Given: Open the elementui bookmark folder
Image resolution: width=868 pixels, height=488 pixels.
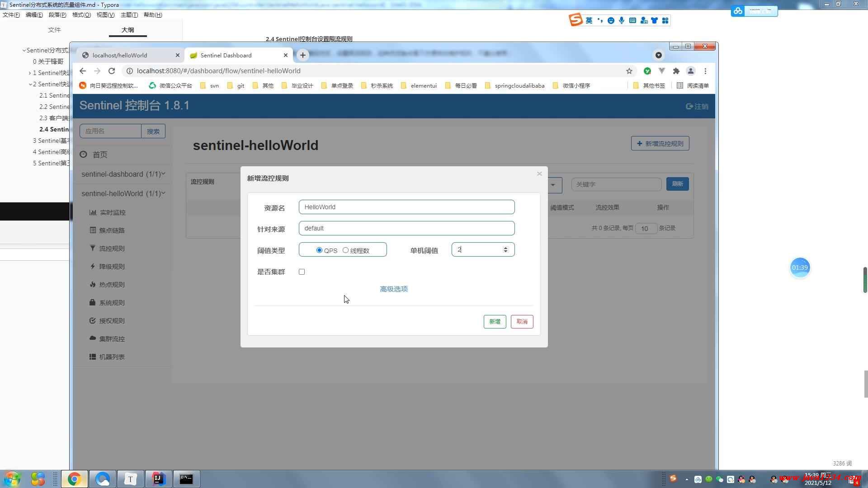Looking at the screenshot, I should point(419,85).
